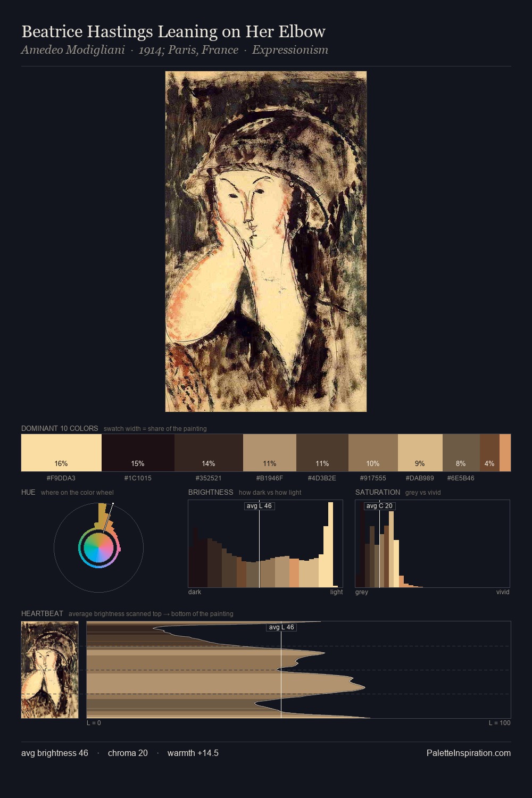
Task: Click the '#1C1015' hex code label
Action: (x=138, y=478)
